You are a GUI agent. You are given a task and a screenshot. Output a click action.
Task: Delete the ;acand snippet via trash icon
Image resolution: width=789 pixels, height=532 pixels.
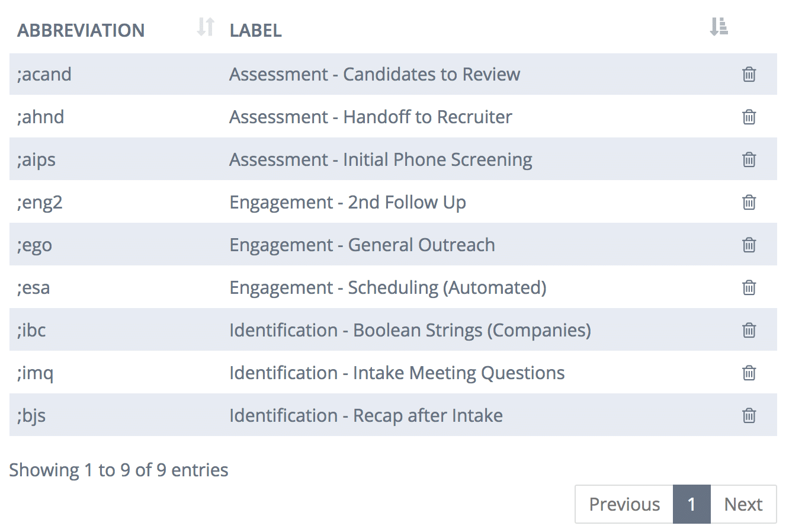tap(749, 74)
